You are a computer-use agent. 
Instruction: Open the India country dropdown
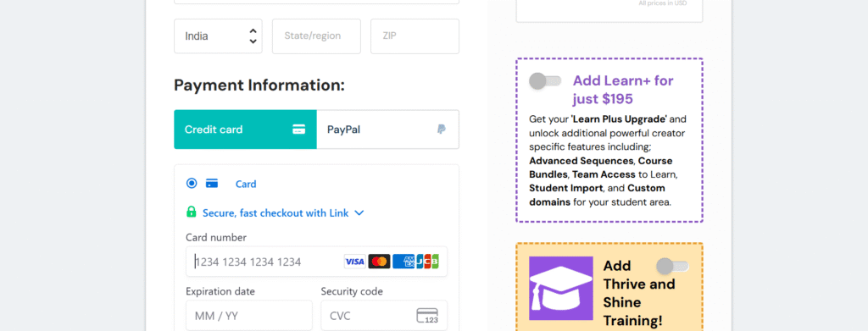coord(218,36)
